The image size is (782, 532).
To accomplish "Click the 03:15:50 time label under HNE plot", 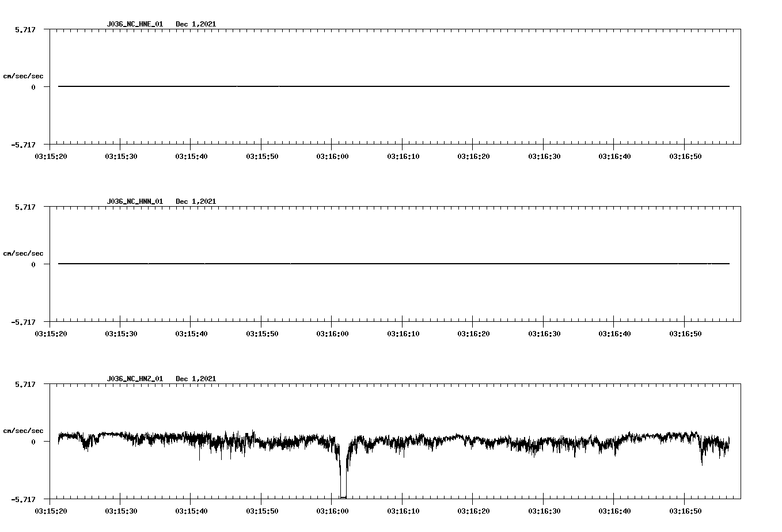I will [x=262, y=157].
